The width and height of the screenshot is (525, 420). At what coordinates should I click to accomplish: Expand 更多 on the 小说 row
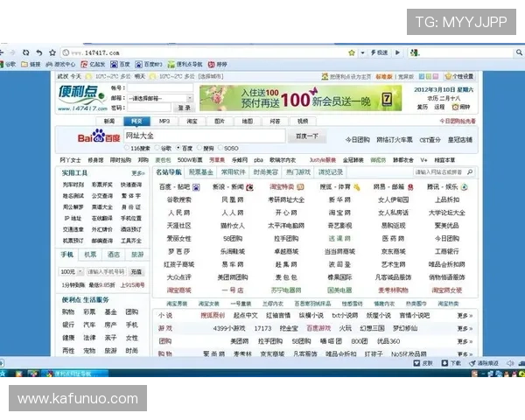pos(465,316)
